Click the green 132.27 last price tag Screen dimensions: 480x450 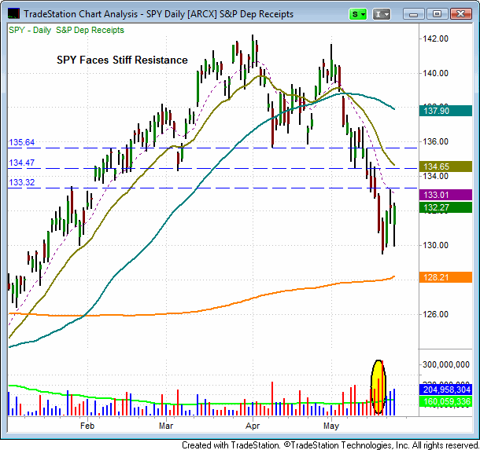point(446,208)
